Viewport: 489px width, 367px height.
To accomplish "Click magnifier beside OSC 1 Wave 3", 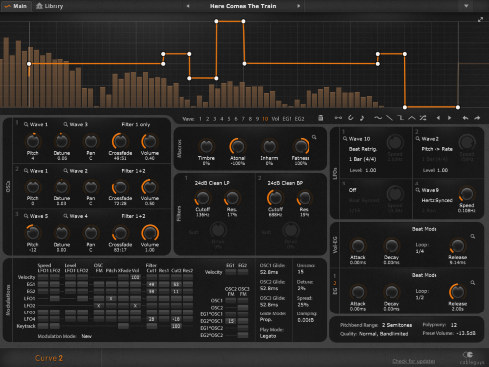I will tap(66, 124).
